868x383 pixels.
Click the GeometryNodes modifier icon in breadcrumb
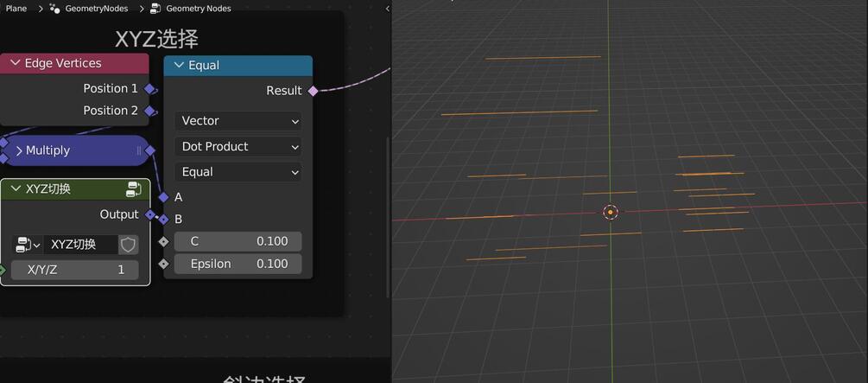(54, 9)
